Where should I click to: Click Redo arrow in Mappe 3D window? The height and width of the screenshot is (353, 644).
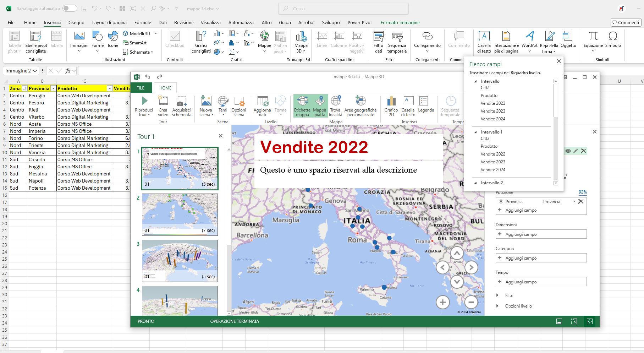coord(160,77)
